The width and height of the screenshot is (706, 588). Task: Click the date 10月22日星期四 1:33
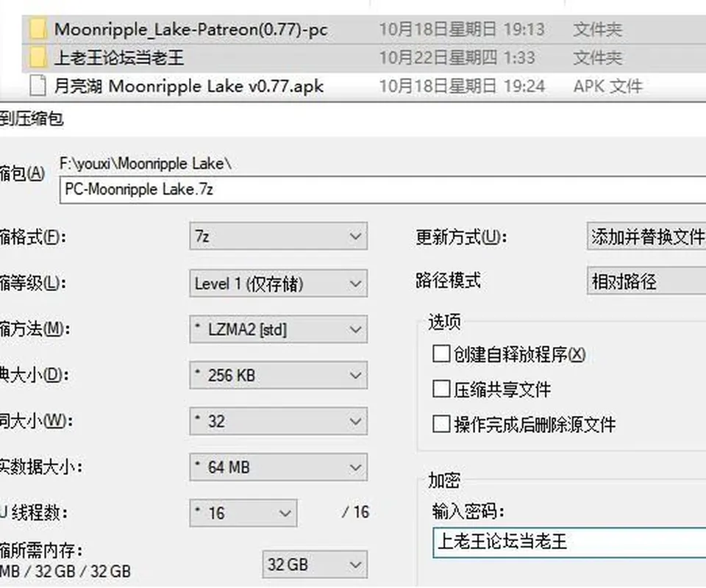[457, 58]
